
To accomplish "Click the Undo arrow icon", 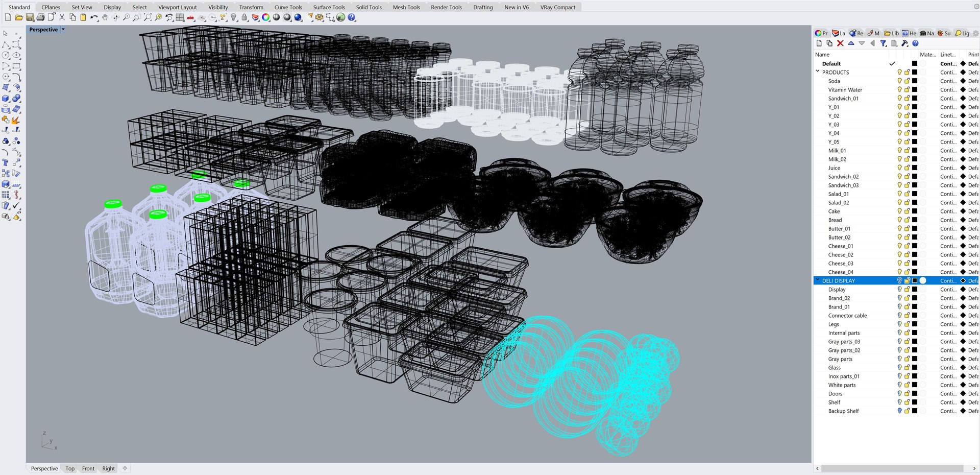I will click(x=94, y=17).
